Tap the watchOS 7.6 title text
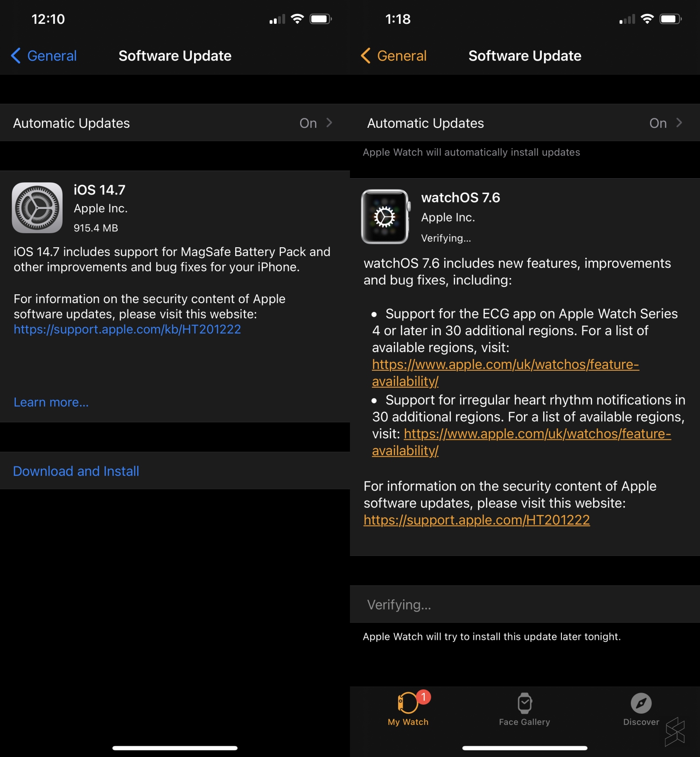The width and height of the screenshot is (700, 757). click(x=461, y=198)
